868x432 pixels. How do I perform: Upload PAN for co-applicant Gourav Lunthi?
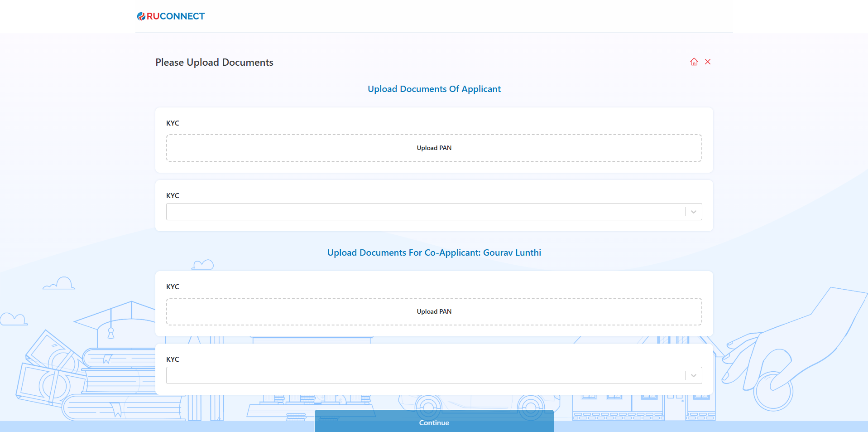434,311
